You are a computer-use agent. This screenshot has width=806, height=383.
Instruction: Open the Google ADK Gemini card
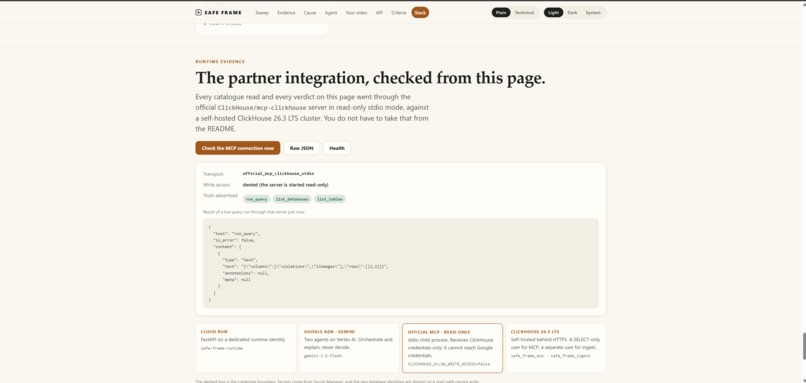(349, 348)
